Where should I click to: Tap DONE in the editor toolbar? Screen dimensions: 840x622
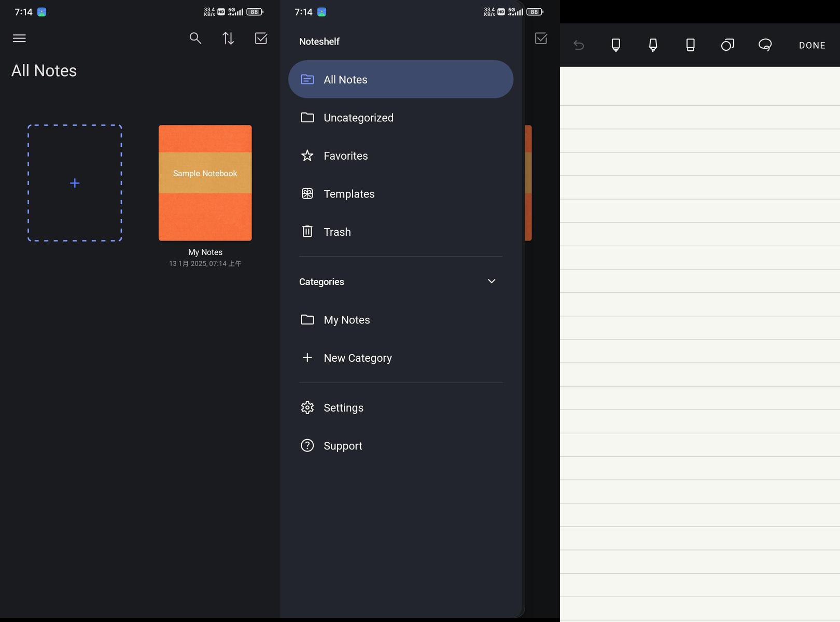(x=812, y=46)
